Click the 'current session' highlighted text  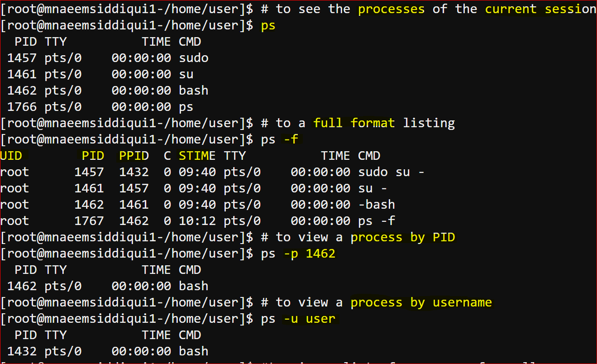pos(541,9)
